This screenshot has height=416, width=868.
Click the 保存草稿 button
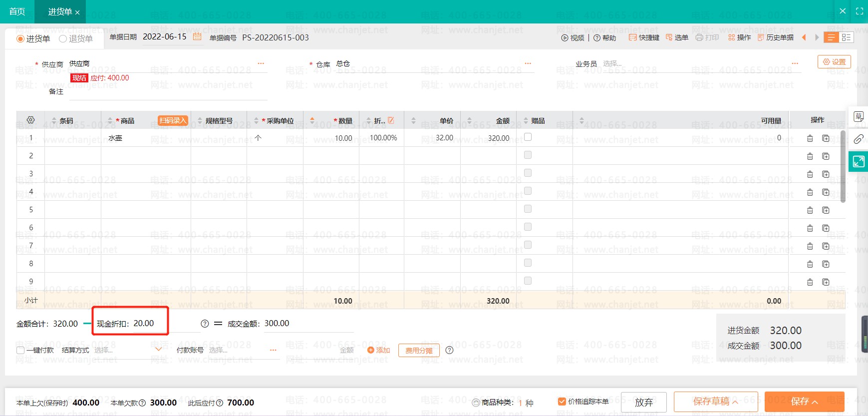coord(716,402)
